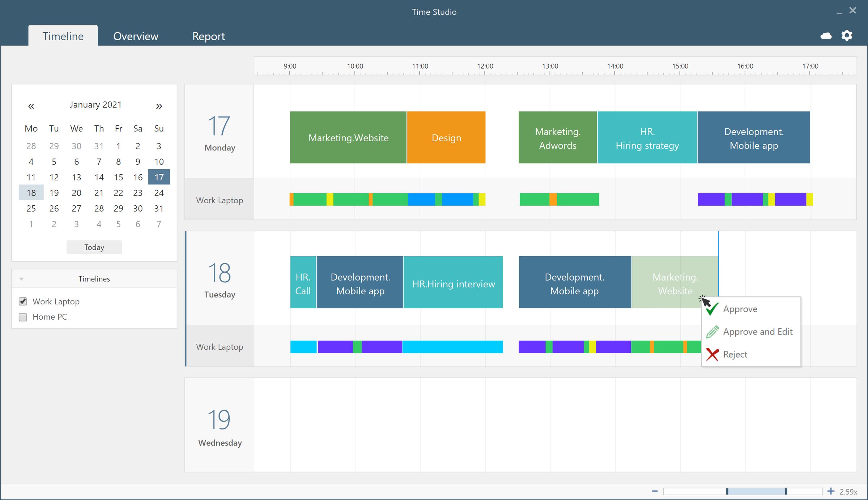Click the cloud sync icon

point(826,35)
